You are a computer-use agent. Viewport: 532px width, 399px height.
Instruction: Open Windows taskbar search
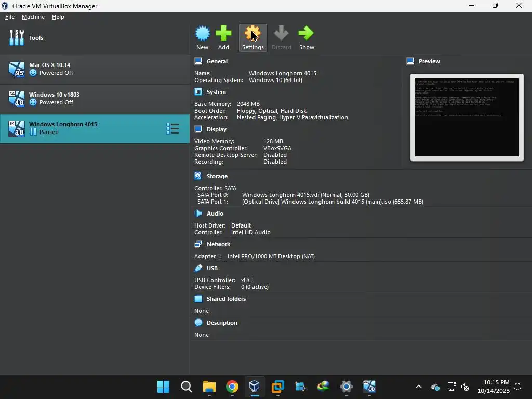tap(187, 387)
